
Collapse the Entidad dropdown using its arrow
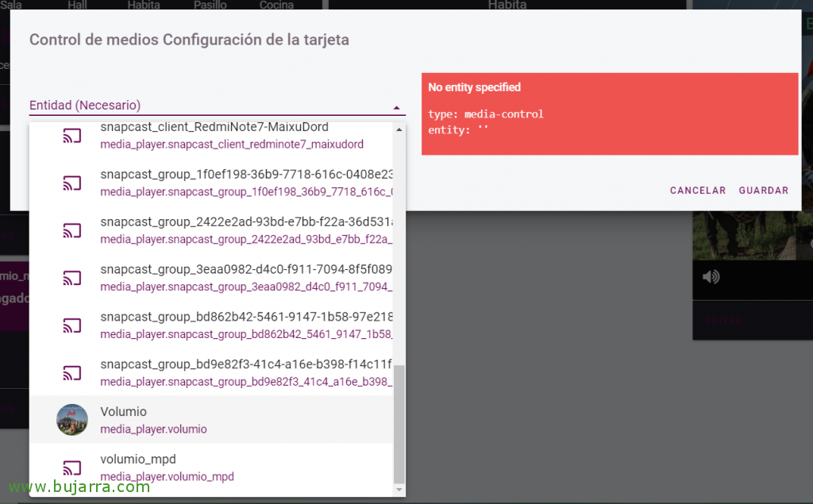click(x=395, y=107)
